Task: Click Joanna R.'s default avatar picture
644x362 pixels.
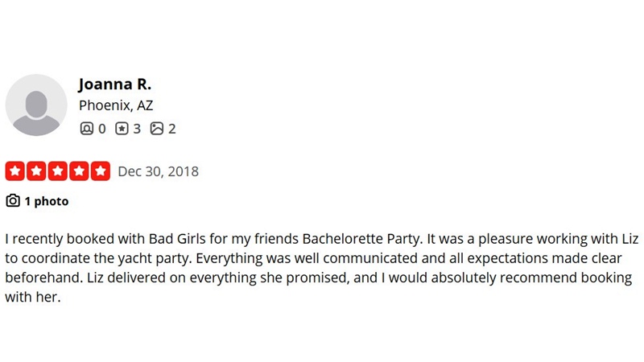Action: click(36, 105)
